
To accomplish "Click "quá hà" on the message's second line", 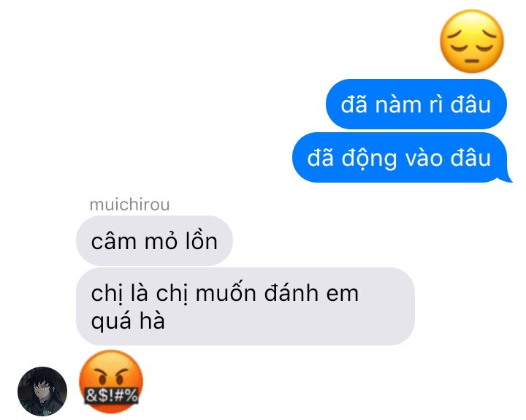I will point(128,321).
